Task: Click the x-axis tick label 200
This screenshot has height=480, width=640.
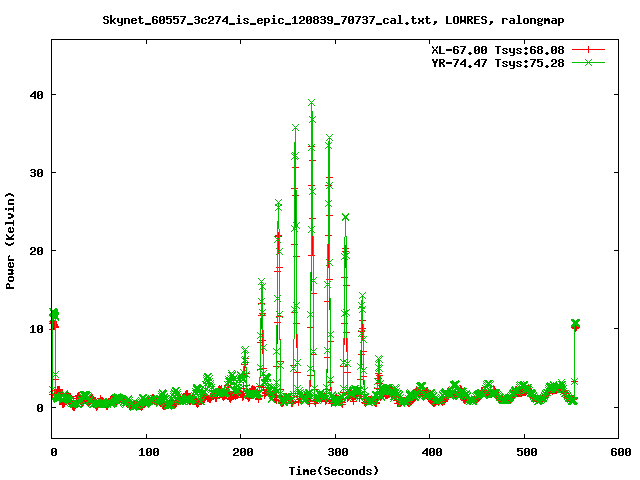Action: click(243, 452)
